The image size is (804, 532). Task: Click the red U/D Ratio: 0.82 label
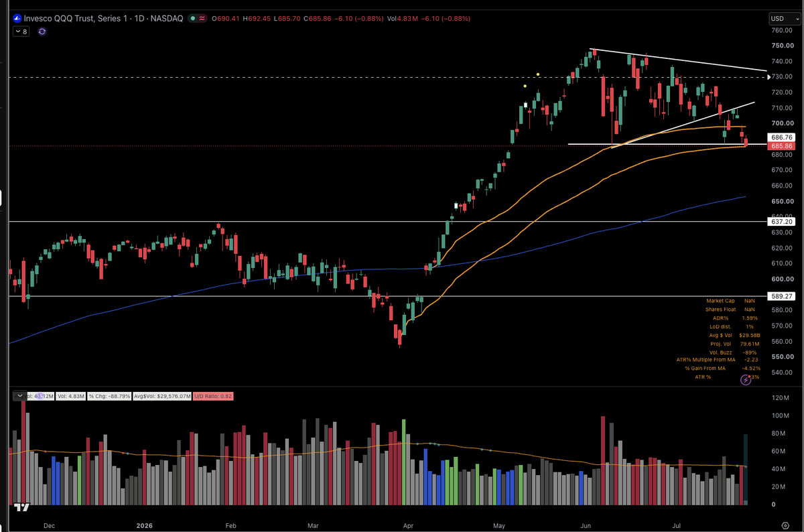(x=212, y=396)
